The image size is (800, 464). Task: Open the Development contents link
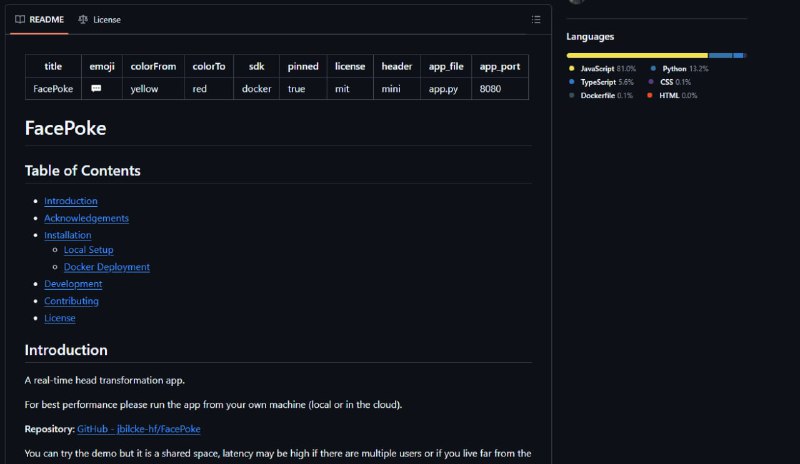(73, 284)
